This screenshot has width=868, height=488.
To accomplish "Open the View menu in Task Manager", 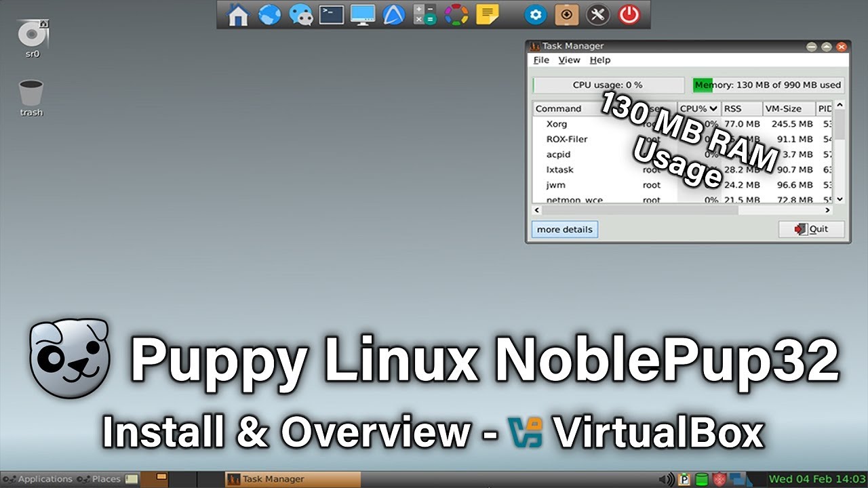I will point(569,60).
